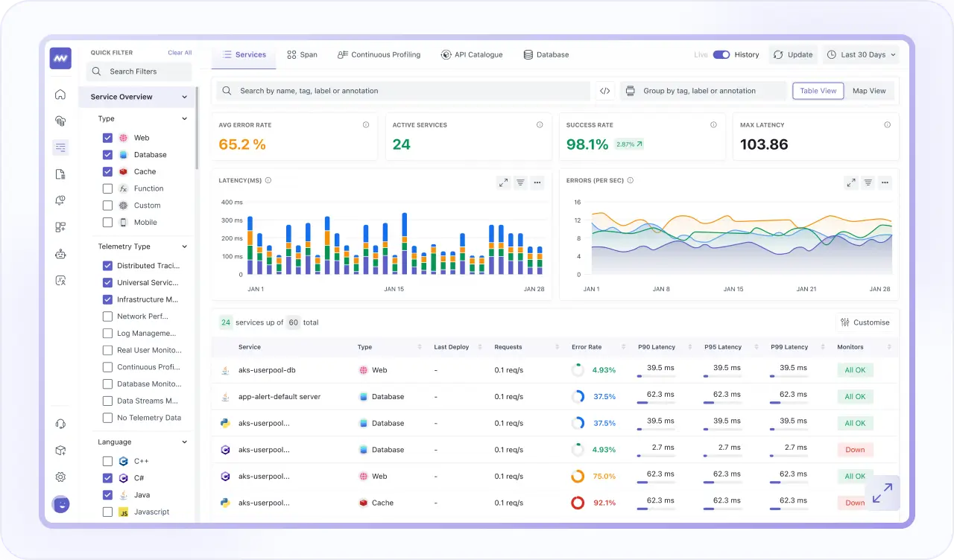
Task: Click the Update button
Action: coord(792,54)
